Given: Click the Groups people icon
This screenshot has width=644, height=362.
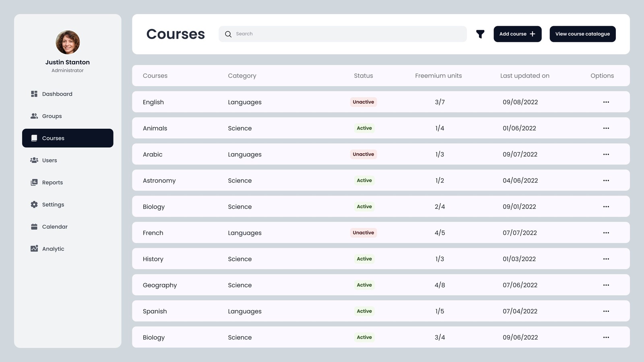Looking at the screenshot, I should 34,116.
